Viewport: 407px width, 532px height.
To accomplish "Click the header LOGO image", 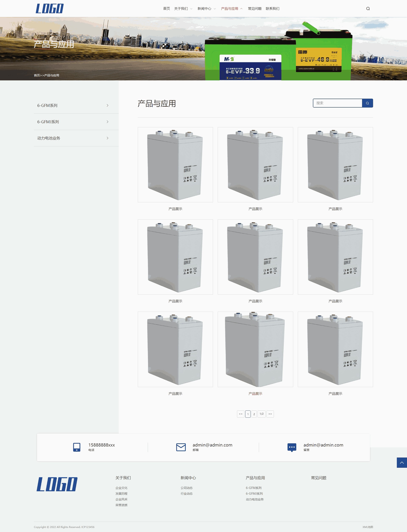I will pos(50,8).
